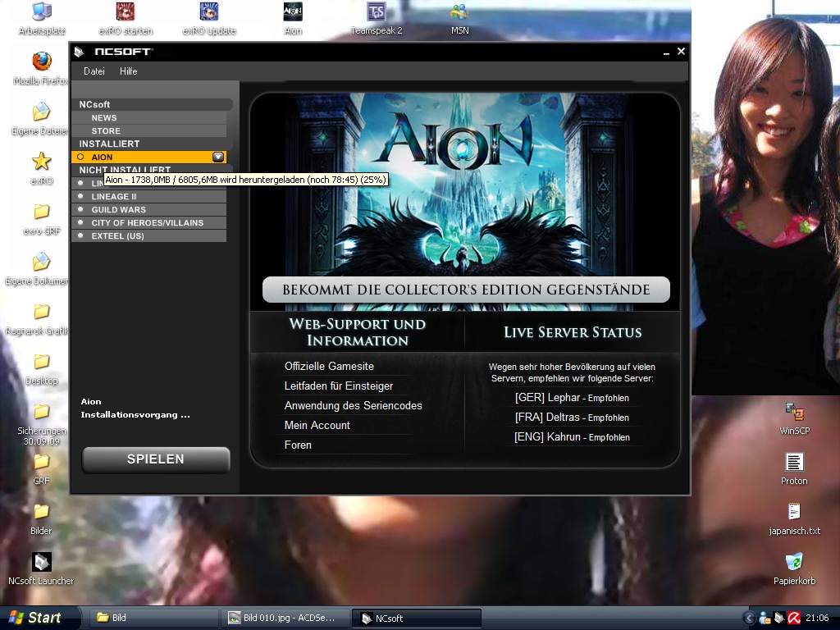This screenshot has height=630, width=840.
Task: Click the [ENG] Kahrun server entry
Action: pyautogui.click(x=572, y=437)
